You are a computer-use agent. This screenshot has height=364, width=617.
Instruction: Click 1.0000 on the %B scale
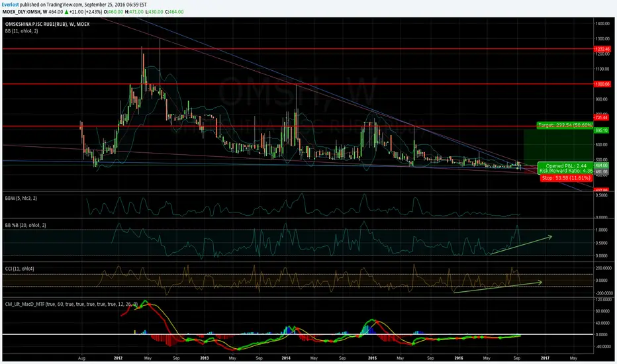click(602, 230)
